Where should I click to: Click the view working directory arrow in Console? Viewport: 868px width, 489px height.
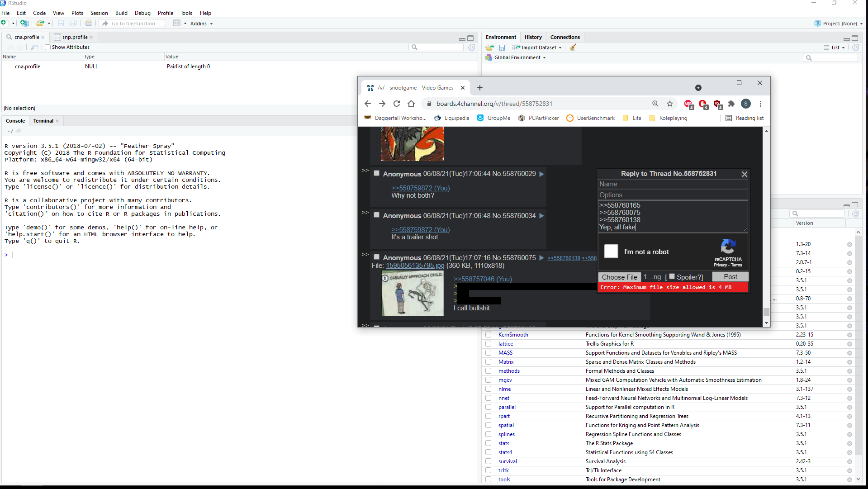click(x=19, y=131)
